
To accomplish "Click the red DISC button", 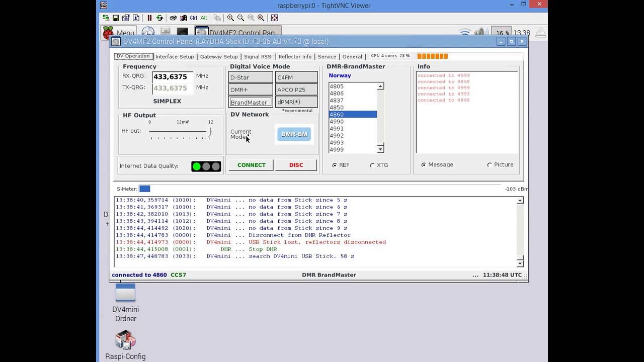I will pos(296,165).
